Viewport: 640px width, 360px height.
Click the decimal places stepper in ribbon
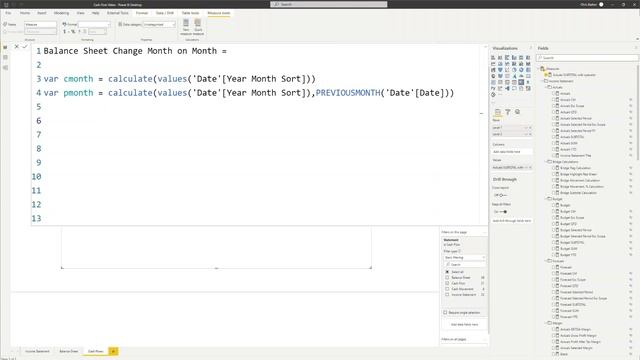click(98, 31)
